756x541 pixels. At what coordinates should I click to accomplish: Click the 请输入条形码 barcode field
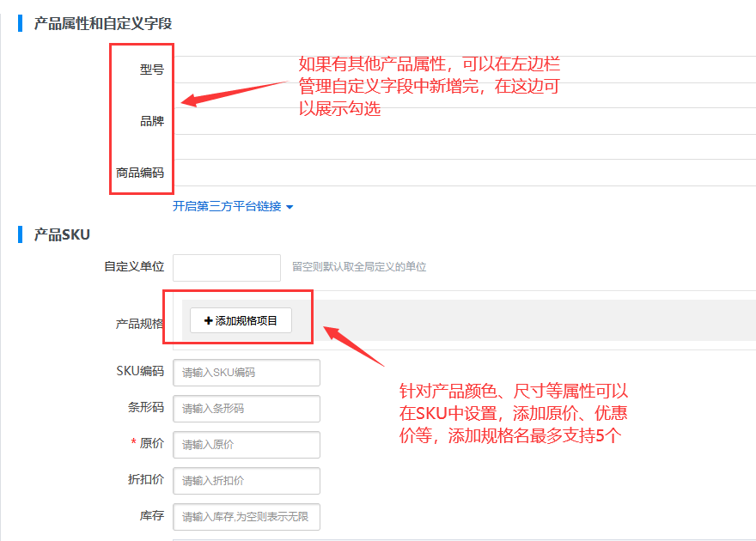click(x=247, y=409)
